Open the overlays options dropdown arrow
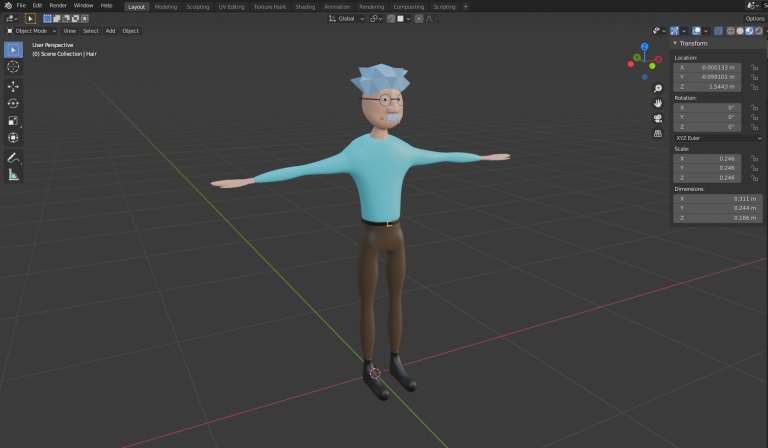Image resolution: width=768 pixels, height=448 pixels. (x=706, y=31)
